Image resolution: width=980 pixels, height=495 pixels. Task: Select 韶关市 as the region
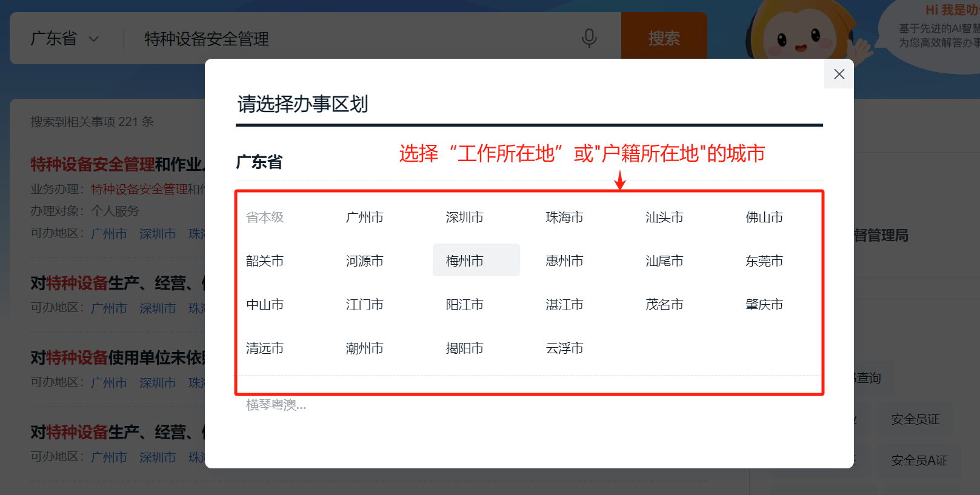pos(265,261)
